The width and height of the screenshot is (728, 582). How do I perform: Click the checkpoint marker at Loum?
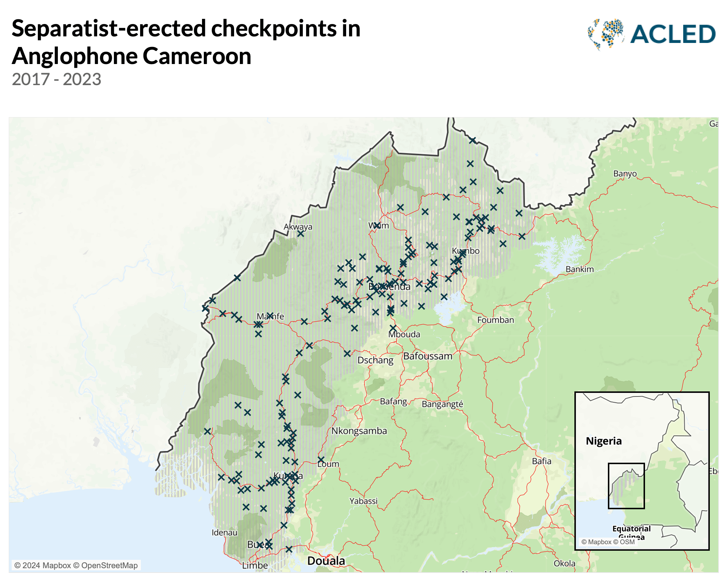tap(321, 459)
